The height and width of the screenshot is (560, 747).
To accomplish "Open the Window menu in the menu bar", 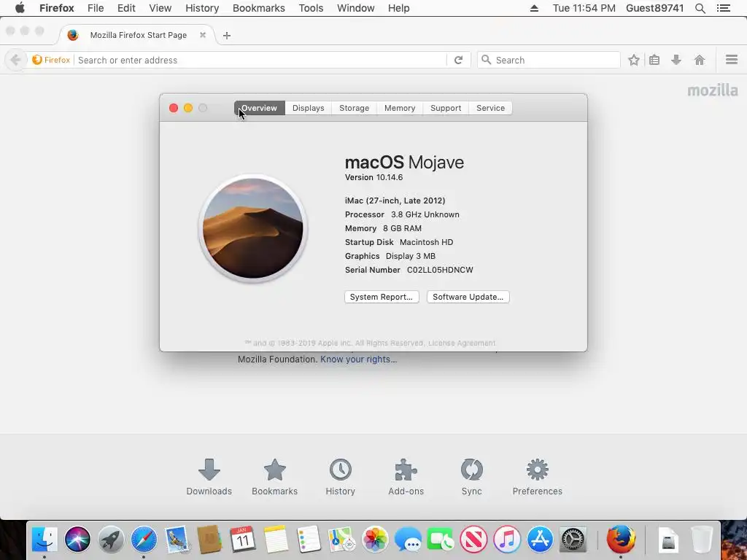I will 355,8.
